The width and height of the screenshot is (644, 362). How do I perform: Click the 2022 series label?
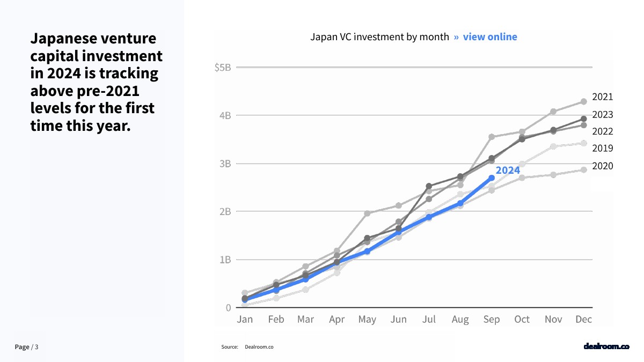602,131
